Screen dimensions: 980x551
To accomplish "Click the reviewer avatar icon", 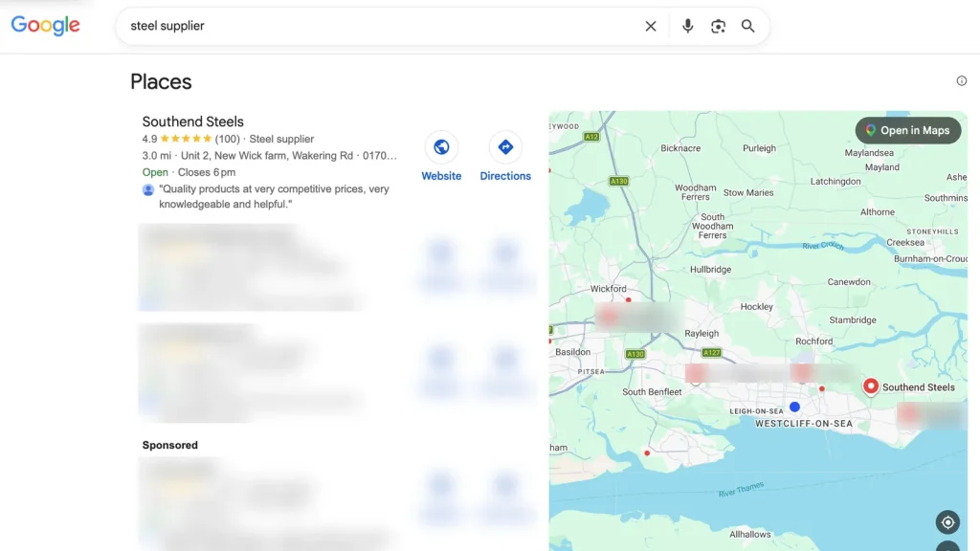I will [148, 190].
